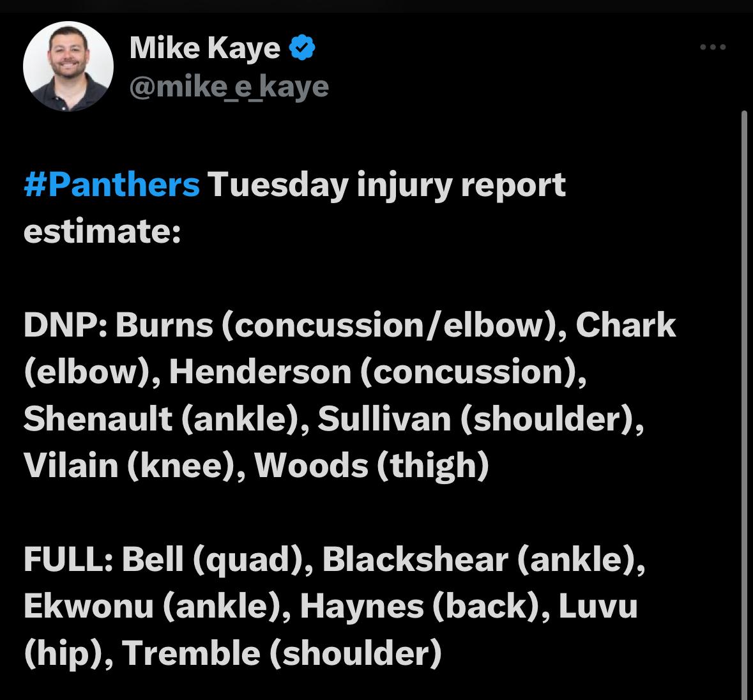The image size is (753, 700).
Task: Click the "Tremble (shoulder)" entry
Action: (x=281, y=653)
